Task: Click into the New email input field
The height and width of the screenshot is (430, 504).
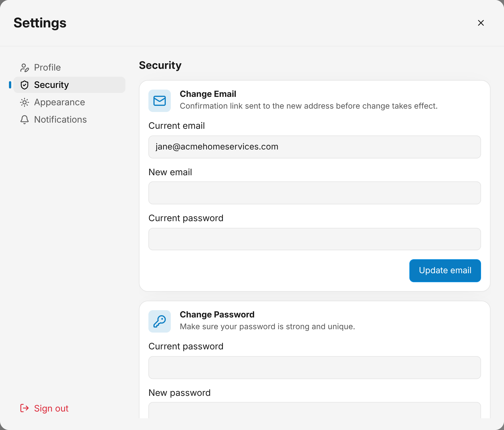Action: 315,193
